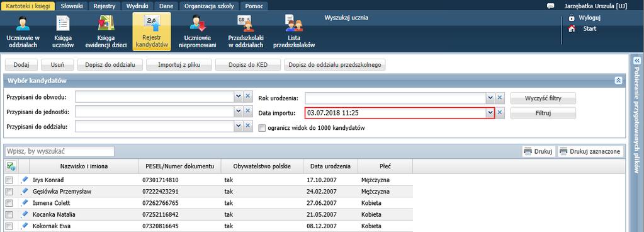Check the Irys Konrad row checkbox

click(9, 180)
